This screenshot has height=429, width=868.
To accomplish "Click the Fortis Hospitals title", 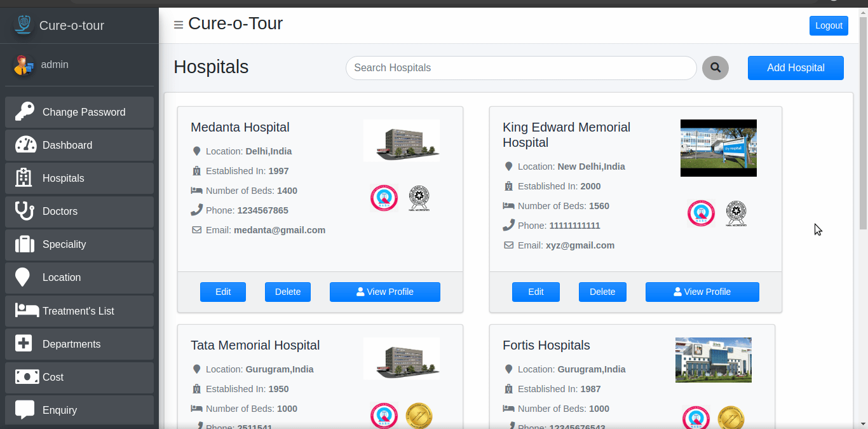I will (546, 345).
